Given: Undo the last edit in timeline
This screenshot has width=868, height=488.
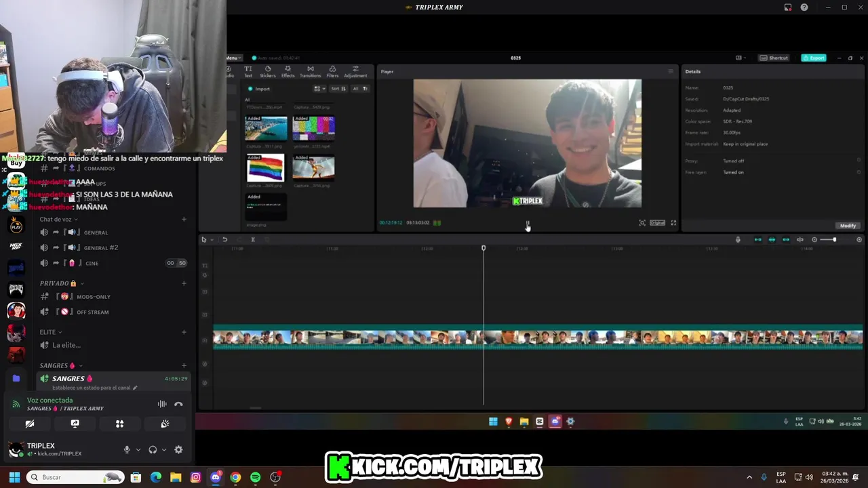Looking at the screenshot, I should [224, 239].
